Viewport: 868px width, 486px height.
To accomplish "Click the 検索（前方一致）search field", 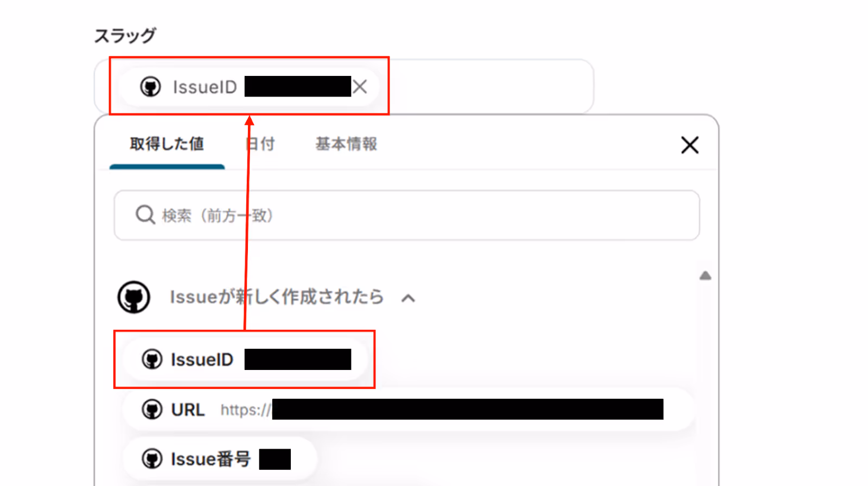I will point(407,215).
